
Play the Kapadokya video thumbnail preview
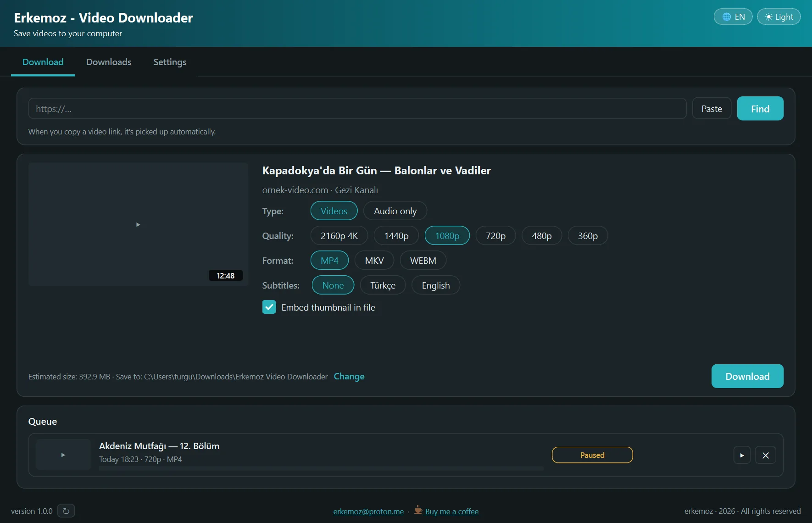[138, 224]
